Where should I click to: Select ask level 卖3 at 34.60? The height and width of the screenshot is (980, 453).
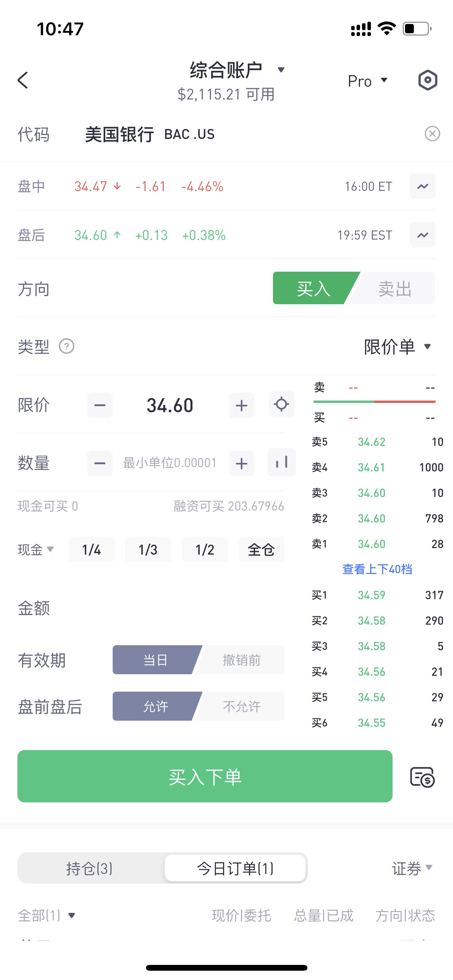[x=377, y=493]
